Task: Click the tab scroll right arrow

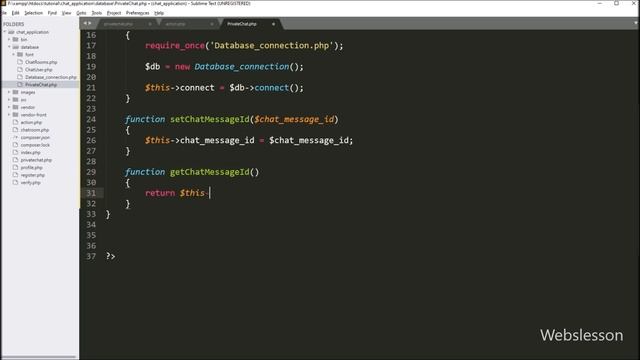Action: [x=90, y=24]
